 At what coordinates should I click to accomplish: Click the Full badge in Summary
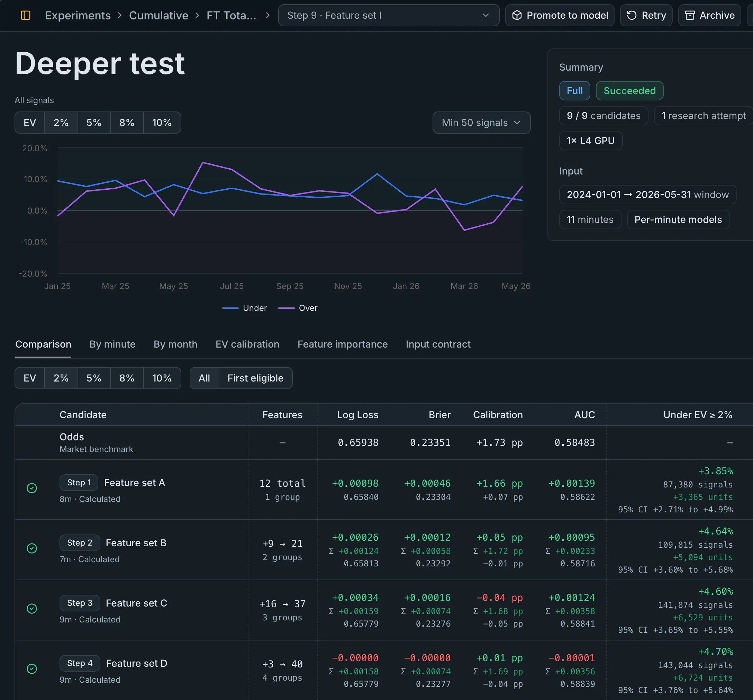(574, 91)
